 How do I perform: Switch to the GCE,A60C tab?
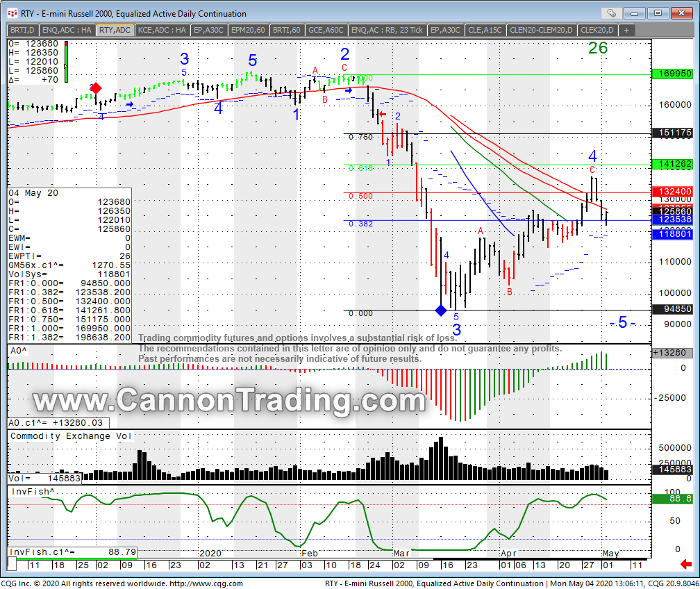pyautogui.click(x=326, y=30)
